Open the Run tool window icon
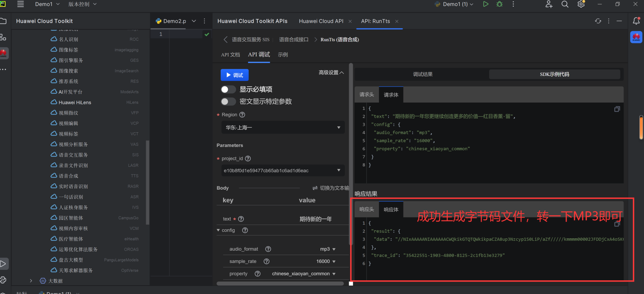644x294 pixels. coord(3,263)
